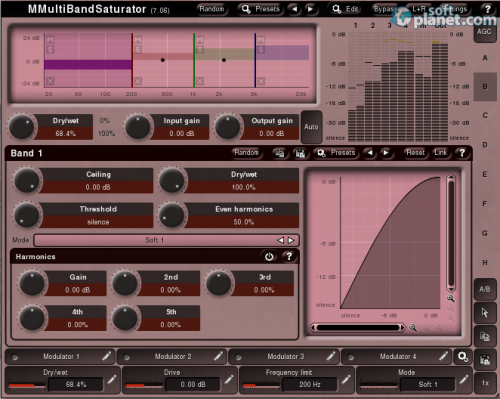Select preset slot E
Viewport: 500px width, 399px height.
(485, 174)
